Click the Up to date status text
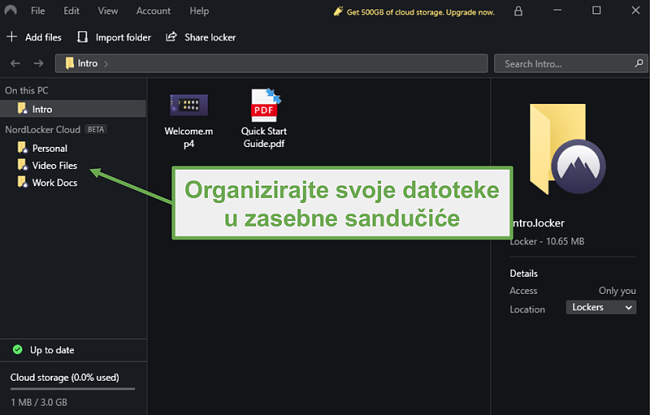Image resolution: width=650 pixels, height=415 pixels. [x=52, y=350]
